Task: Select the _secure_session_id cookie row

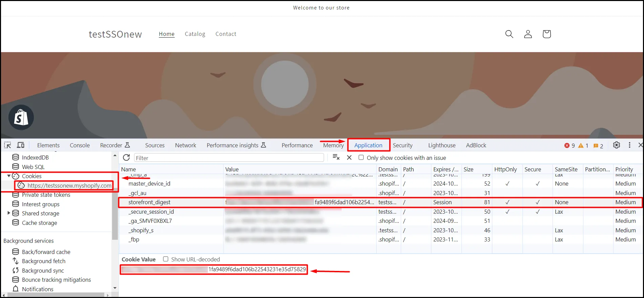Action: (381, 212)
